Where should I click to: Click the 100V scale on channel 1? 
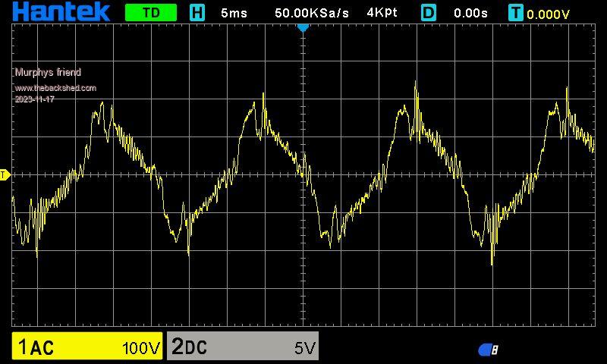141,348
